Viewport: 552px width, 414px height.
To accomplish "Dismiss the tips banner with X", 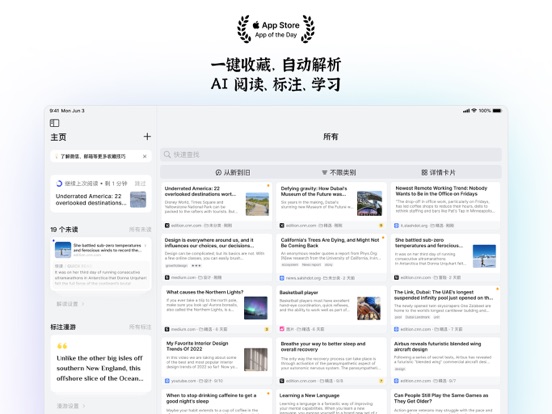I will [x=145, y=156].
